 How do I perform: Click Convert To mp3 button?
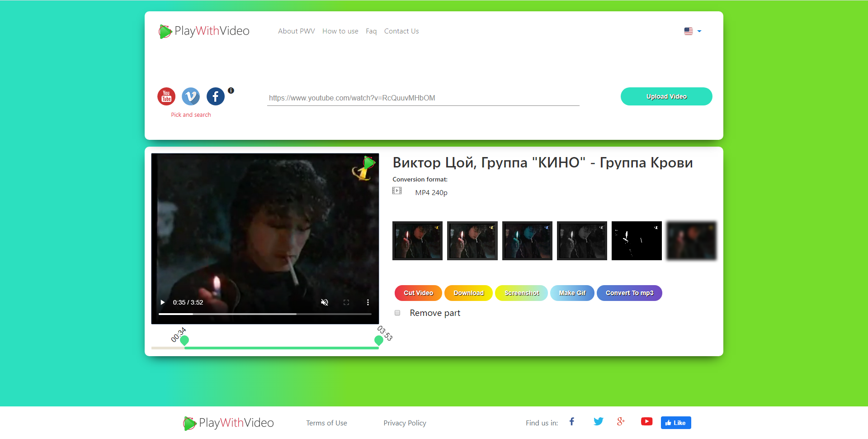tap(629, 293)
